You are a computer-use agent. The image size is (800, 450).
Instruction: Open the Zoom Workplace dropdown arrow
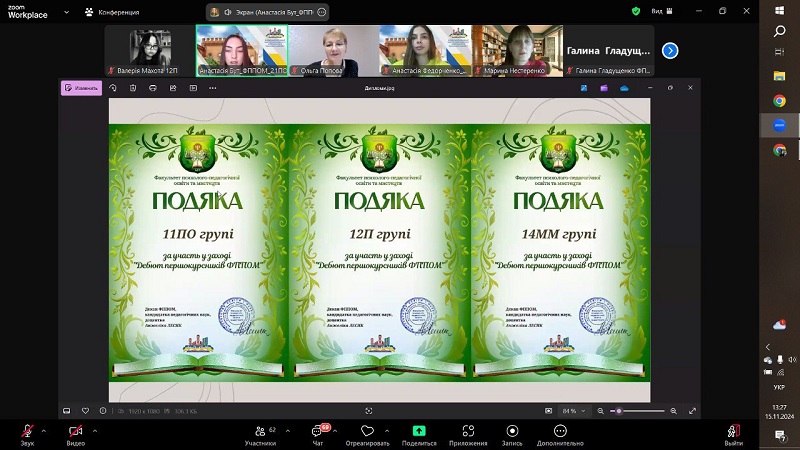pyautogui.click(x=66, y=12)
